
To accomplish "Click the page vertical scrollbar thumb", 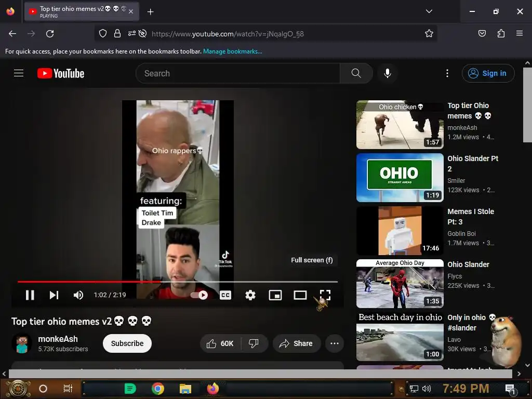I will (x=527, y=105).
